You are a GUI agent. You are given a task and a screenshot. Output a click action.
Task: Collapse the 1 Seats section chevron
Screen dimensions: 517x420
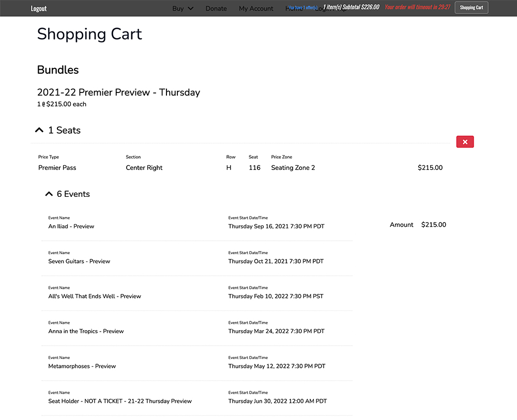pyautogui.click(x=40, y=130)
